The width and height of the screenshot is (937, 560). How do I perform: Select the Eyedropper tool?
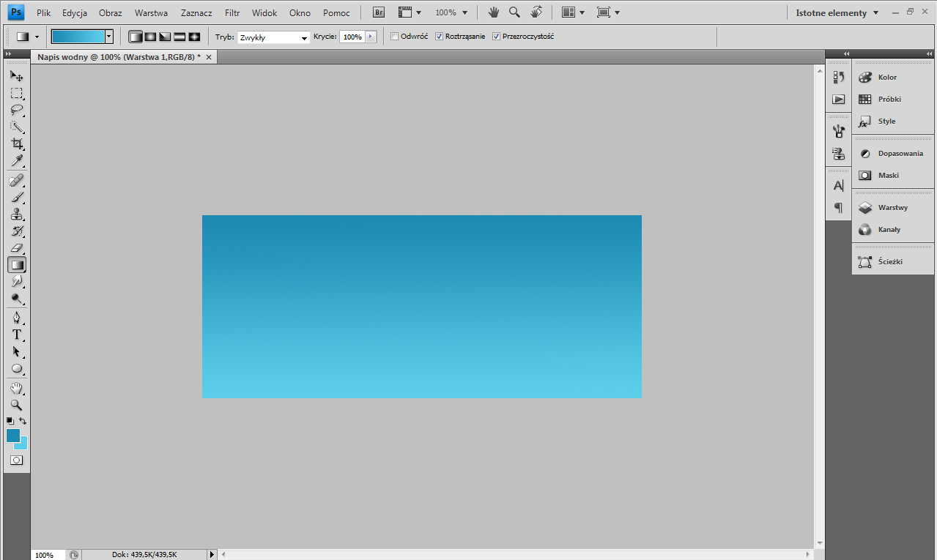(x=17, y=161)
